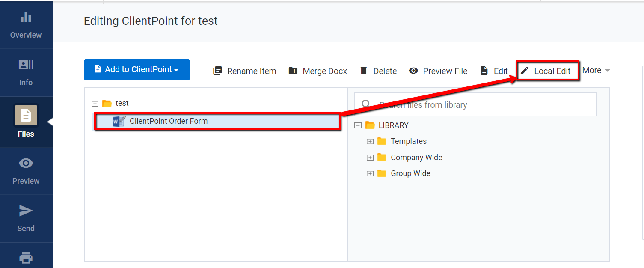Select the LIBRARY label

pyautogui.click(x=394, y=125)
